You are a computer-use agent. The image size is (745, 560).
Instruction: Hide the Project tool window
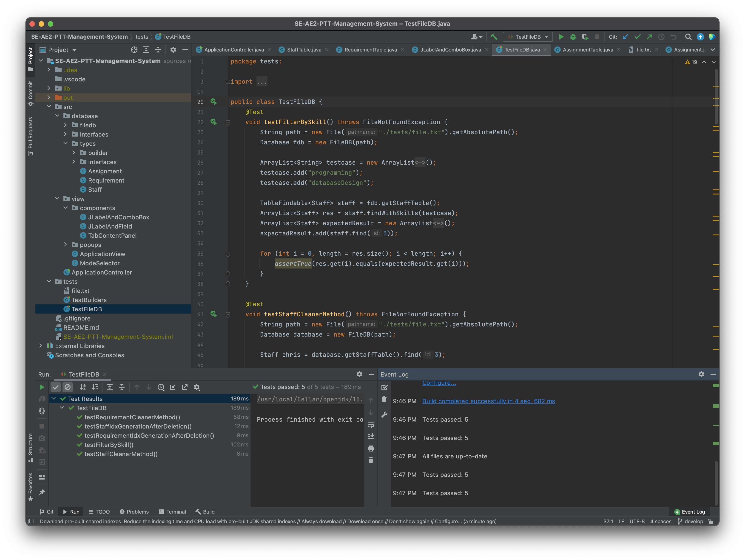[x=185, y=50]
